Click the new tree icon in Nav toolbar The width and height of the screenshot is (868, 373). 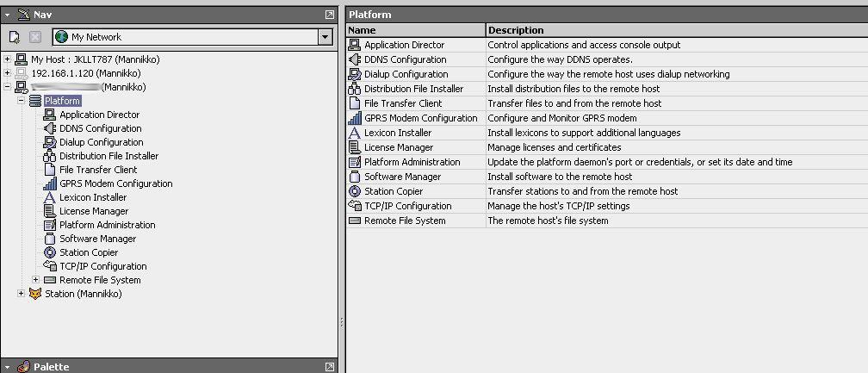coord(15,37)
